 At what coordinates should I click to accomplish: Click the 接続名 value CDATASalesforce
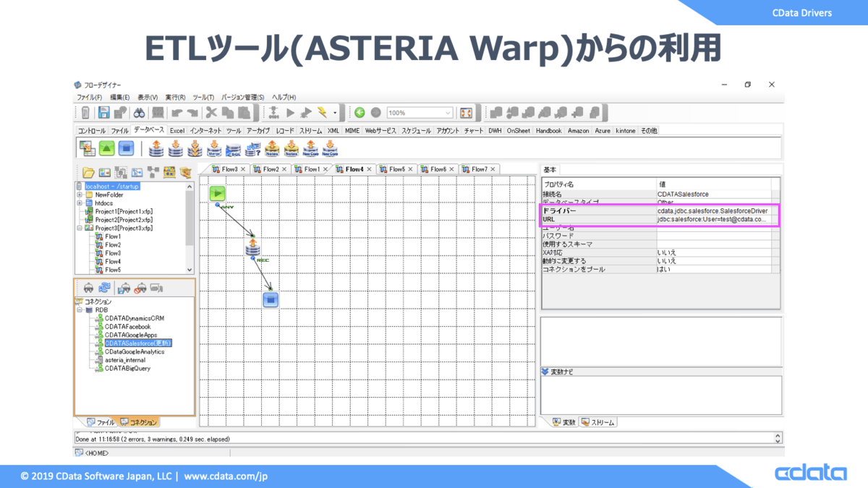[x=683, y=194]
